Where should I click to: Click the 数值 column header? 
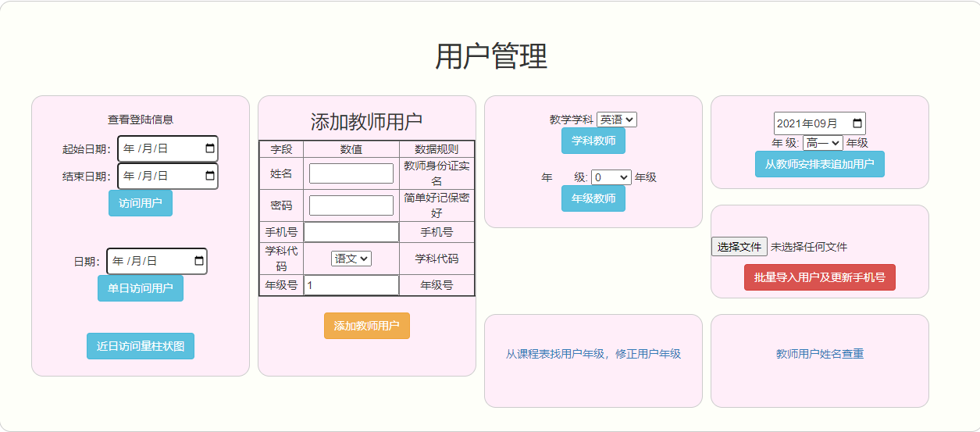point(351,149)
